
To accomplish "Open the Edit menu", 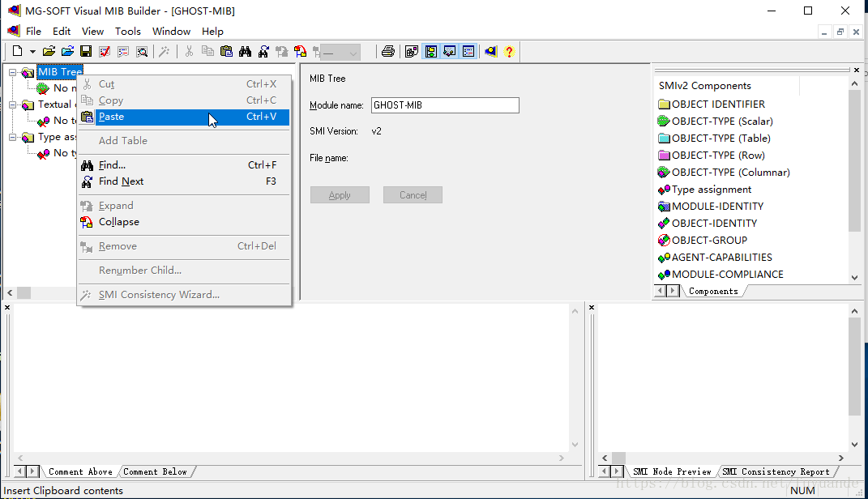I will click(62, 32).
